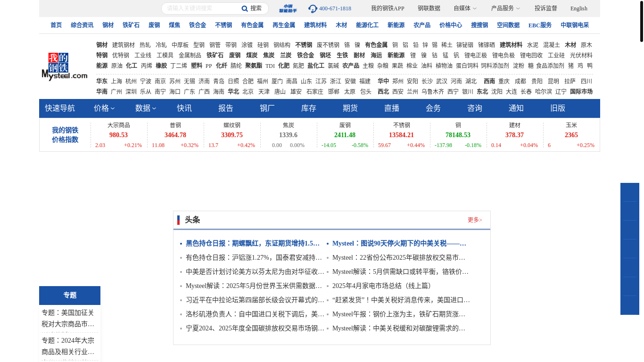Click the magnifier search icon
Screen dimensions: 644x362
pyautogui.click(x=245, y=8)
